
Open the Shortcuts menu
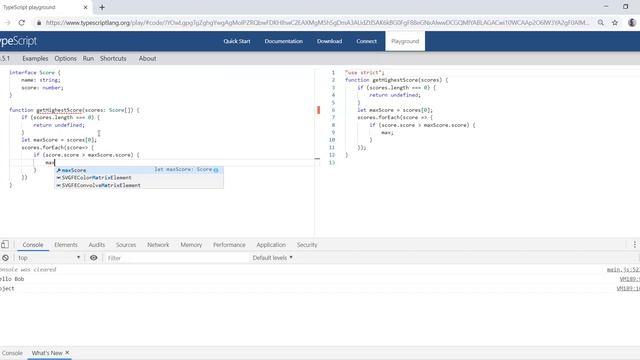coord(113,58)
